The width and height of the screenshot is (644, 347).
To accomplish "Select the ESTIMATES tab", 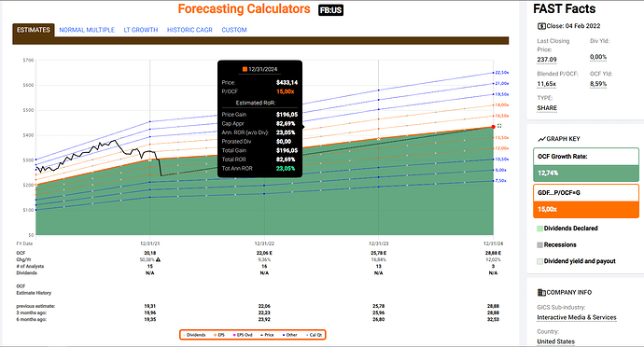I will tap(34, 30).
